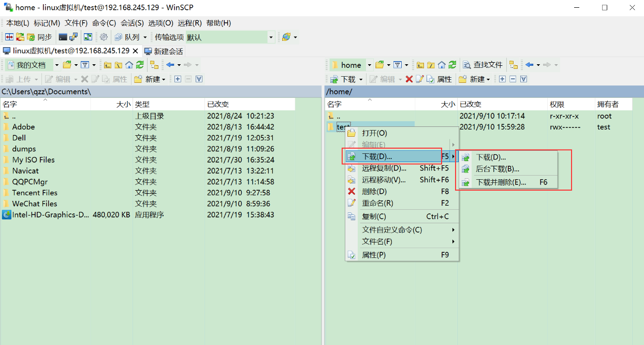Expand the 文件名(F) submenu
Viewport: 644px width, 345px height.
click(402, 242)
